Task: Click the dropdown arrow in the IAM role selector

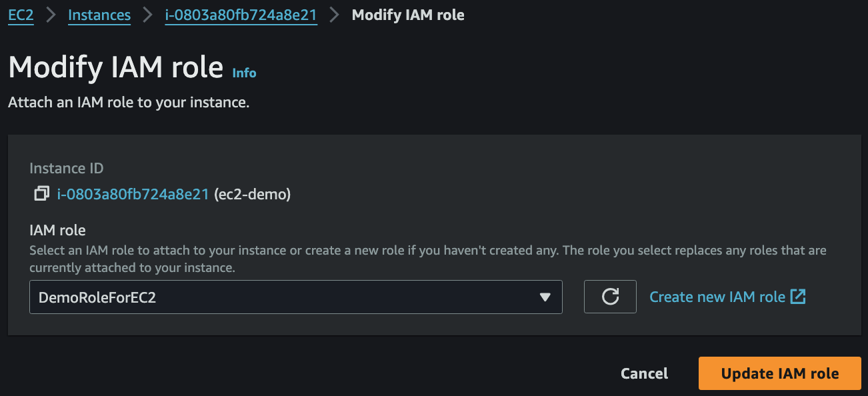Action: click(545, 297)
